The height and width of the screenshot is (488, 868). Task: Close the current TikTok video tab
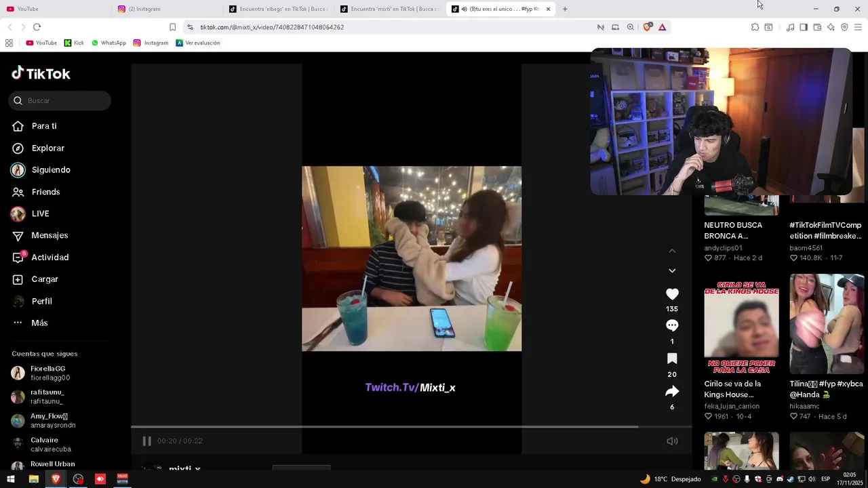coord(548,9)
